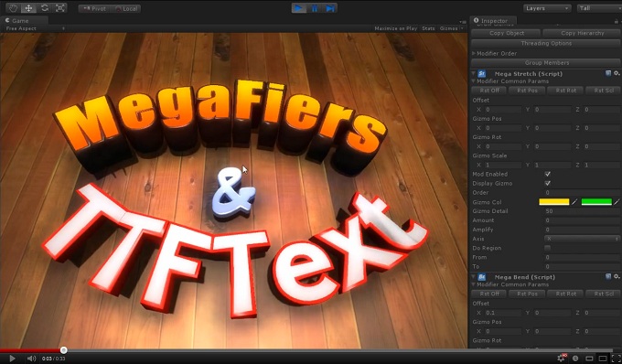This screenshot has height=364, width=622.
Task: Play the video in player bar
Action: [x=12, y=359]
